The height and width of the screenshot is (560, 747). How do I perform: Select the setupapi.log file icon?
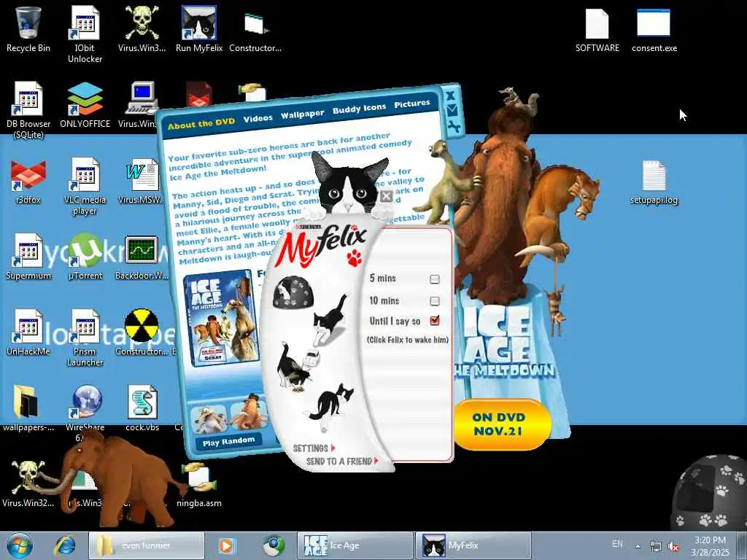point(654,182)
